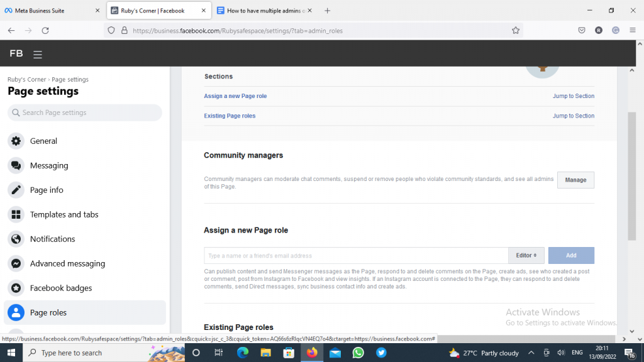
Task: Click the Page roles person icon
Action: 16,312
